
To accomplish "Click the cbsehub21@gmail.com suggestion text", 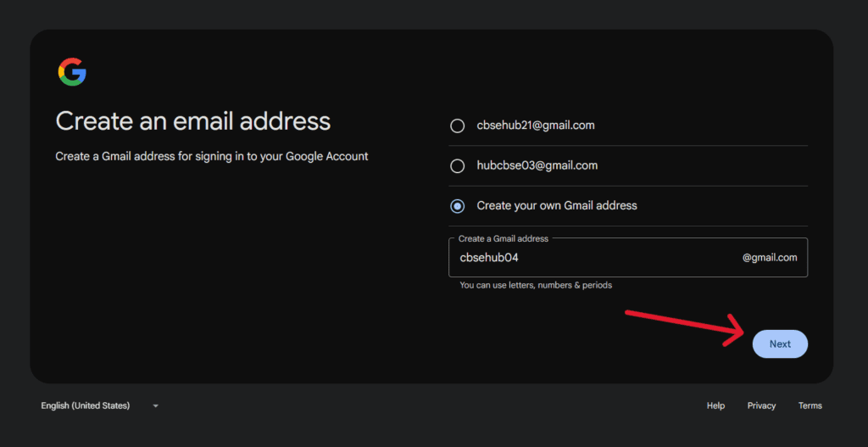I will pyautogui.click(x=536, y=126).
